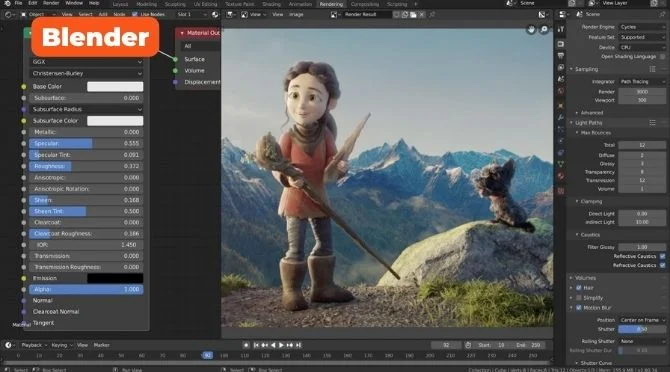This screenshot has width=670, height=372.
Task: Switch to the Shading workspace tab
Action: (272, 4)
